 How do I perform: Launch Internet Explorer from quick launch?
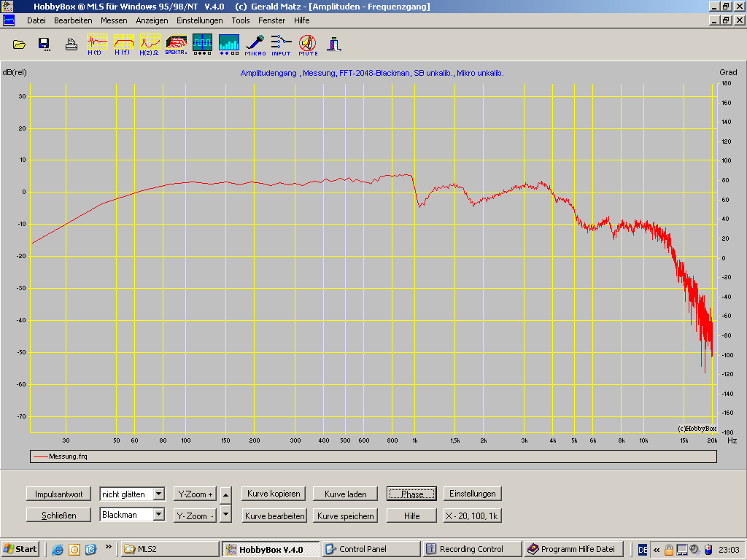coord(58,550)
